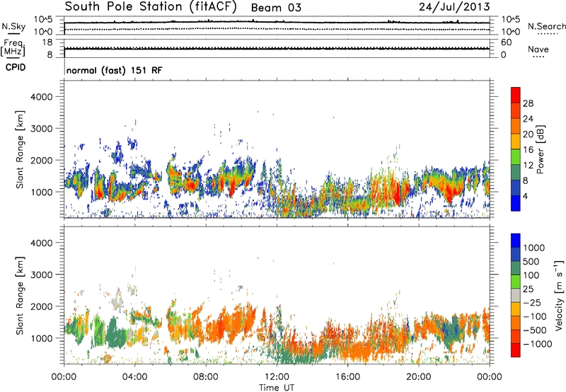Click the '-1000' label on Velocity color bar
Viewport: 566px width, 392px height.
537,344
